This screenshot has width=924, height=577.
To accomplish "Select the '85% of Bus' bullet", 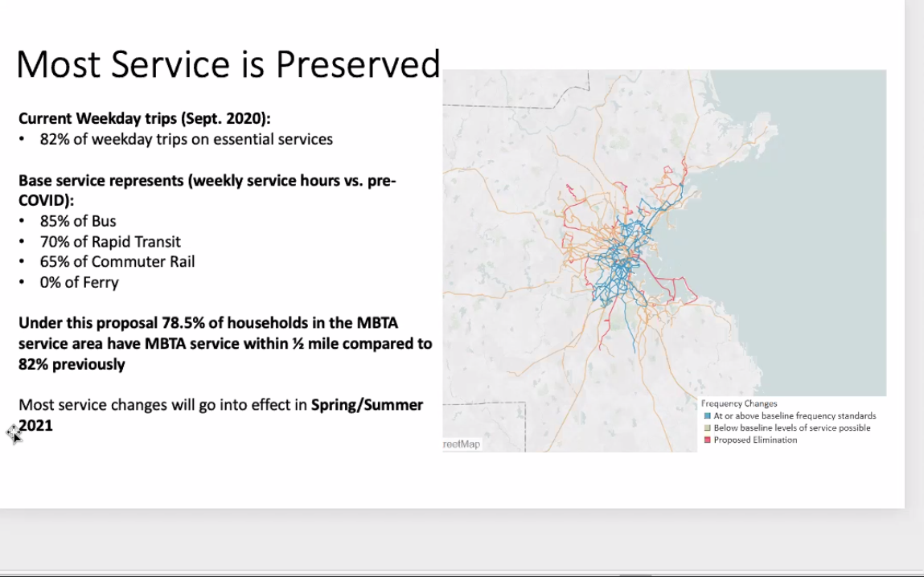I will (x=78, y=221).
